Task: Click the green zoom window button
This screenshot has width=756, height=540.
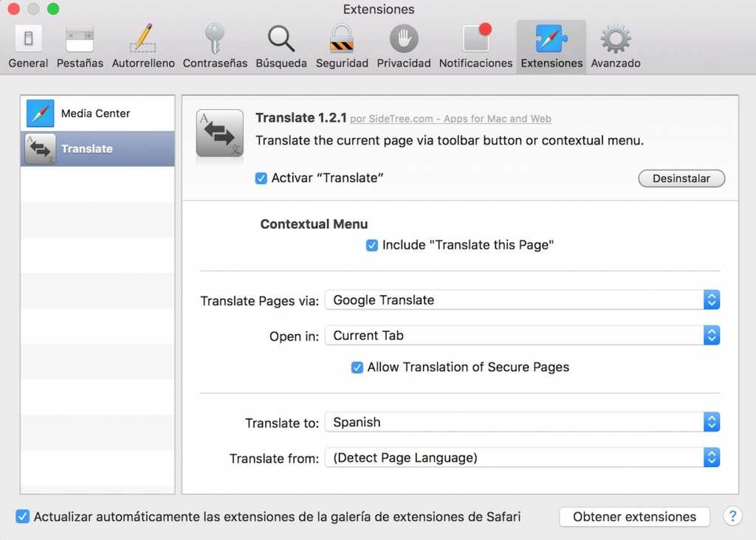Action: (53, 8)
